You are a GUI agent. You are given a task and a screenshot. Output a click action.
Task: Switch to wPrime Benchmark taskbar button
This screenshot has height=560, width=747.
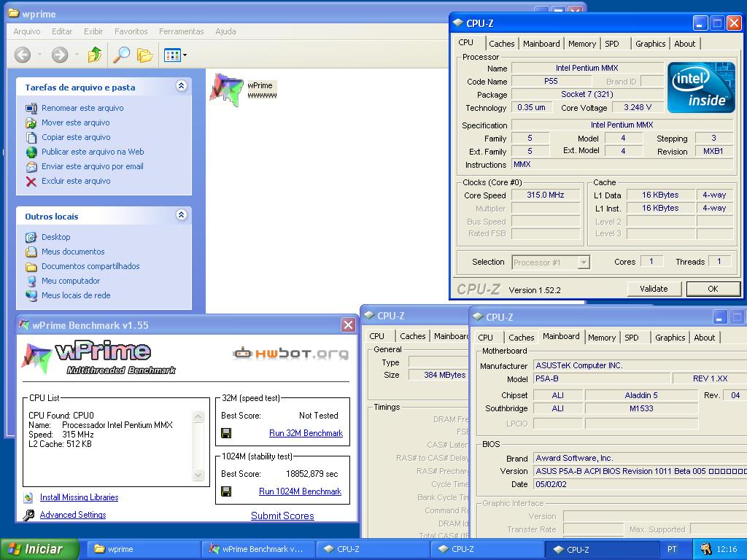point(258,549)
